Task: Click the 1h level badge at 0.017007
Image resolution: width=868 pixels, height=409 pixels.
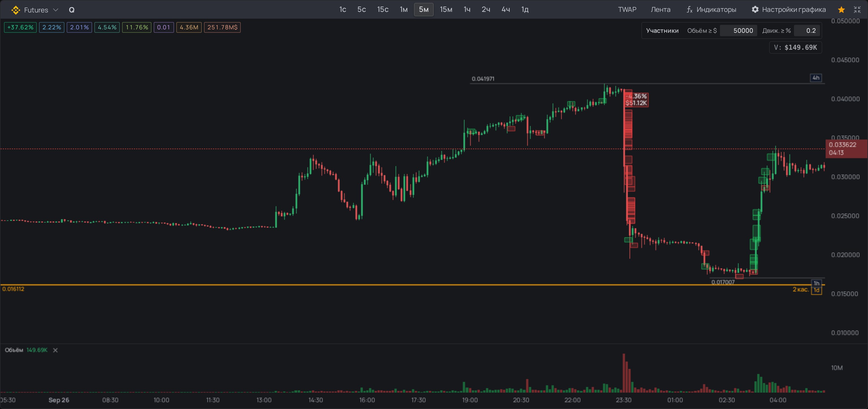Action: click(x=817, y=283)
